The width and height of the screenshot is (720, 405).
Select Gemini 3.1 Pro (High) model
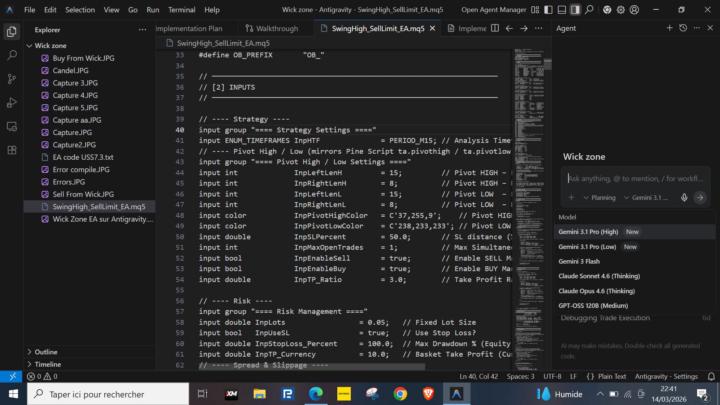point(635,232)
